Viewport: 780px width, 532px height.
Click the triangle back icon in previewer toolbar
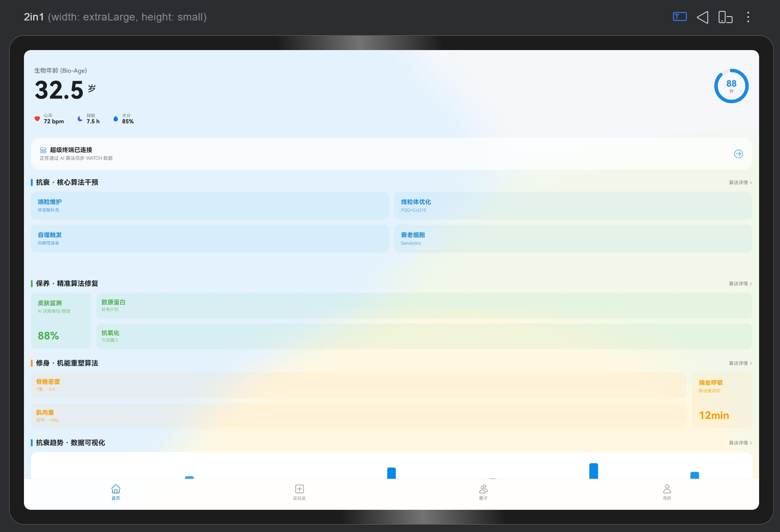[x=703, y=17]
